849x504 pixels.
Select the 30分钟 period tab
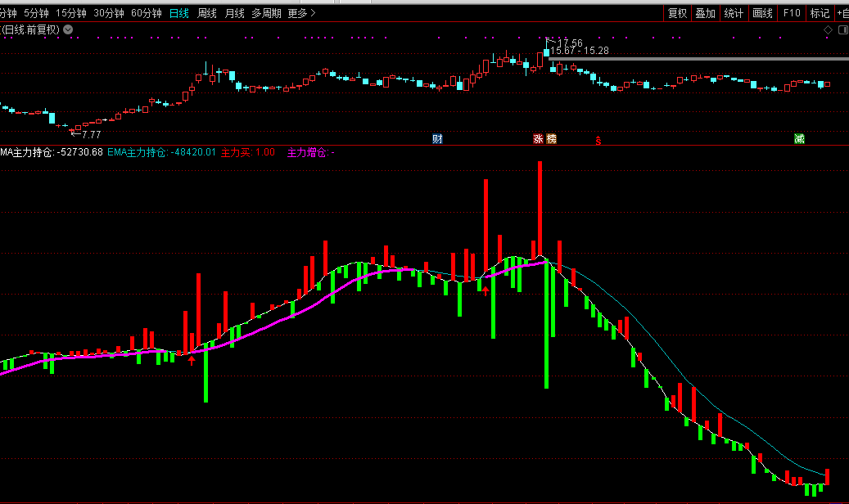coord(109,13)
